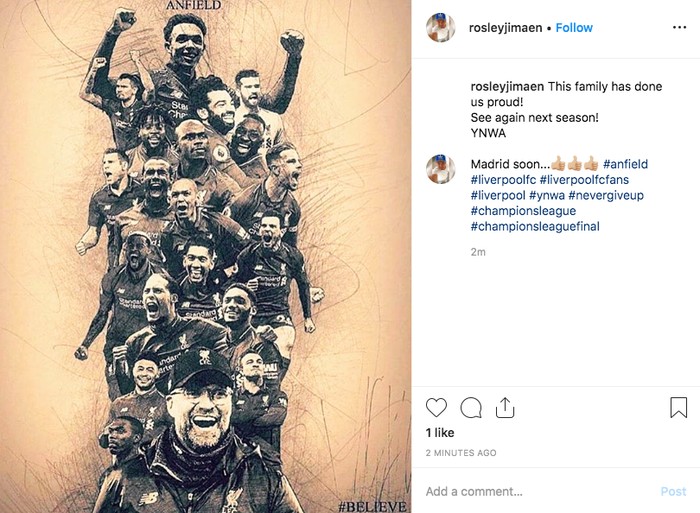Click the Liverpool squad artwork image

click(205, 256)
